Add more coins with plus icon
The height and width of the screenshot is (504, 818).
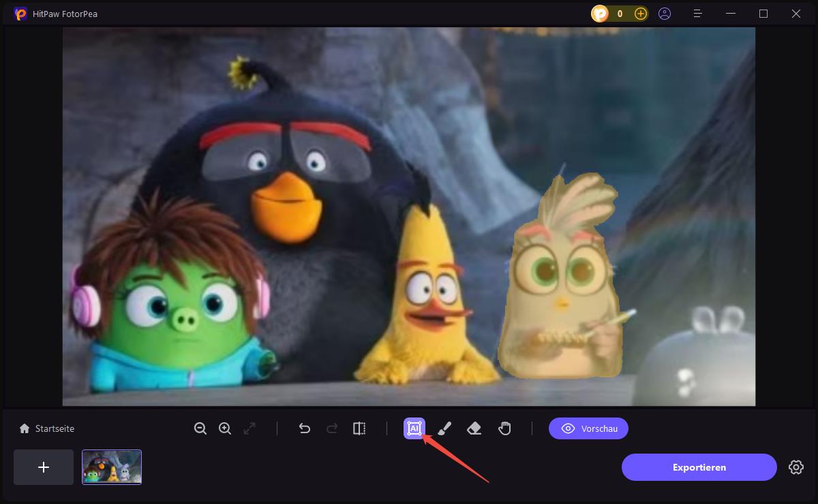point(640,14)
